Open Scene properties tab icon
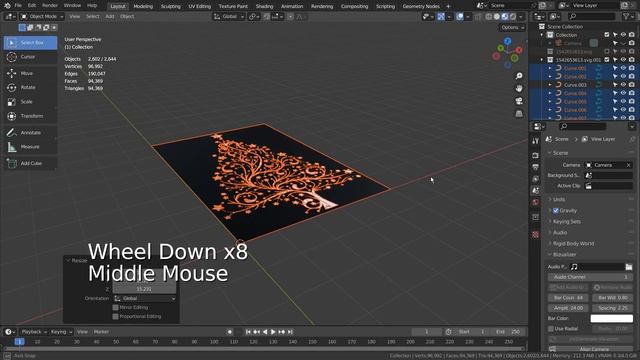This screenshot has width=640, height=360. (536, 190)
